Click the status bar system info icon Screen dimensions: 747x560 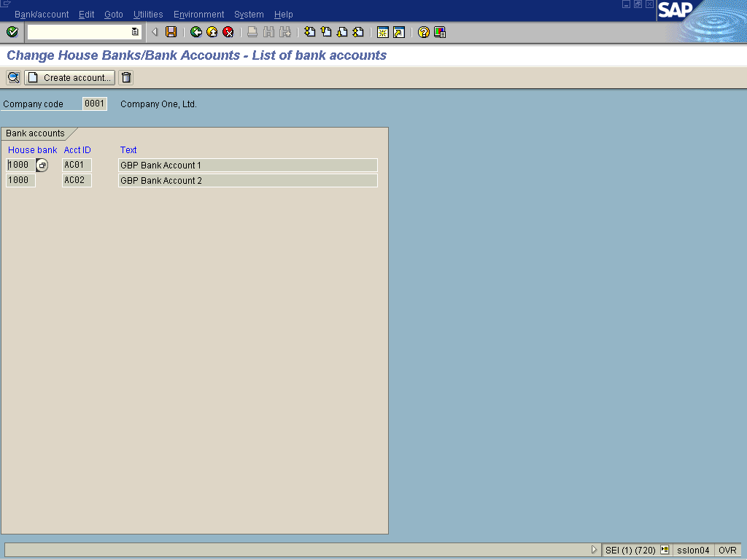(665, 550)
